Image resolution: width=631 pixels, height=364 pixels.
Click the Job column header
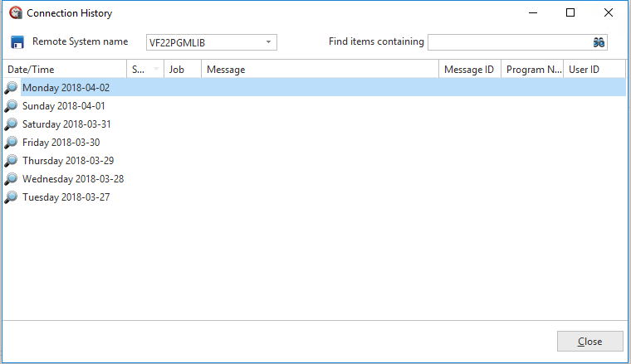[183, 69]
